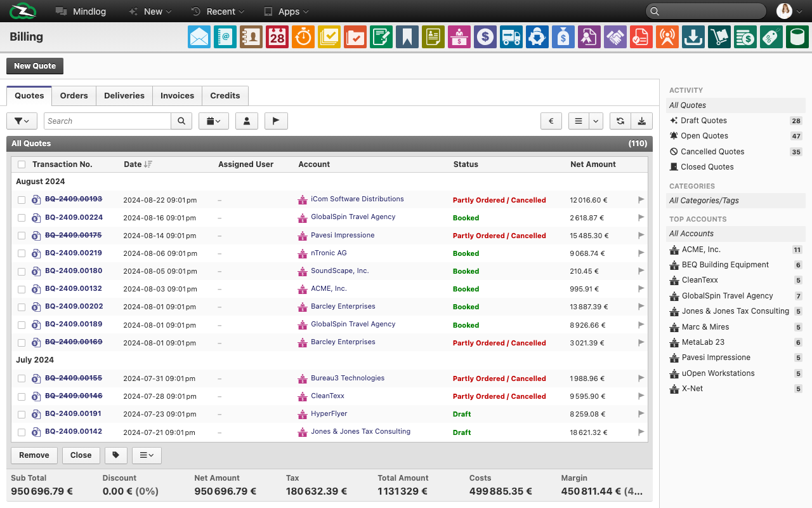This screenshot has width=812, height=508.
Task: Open the calendar date filter dropdown
Action: click(214, 121)
